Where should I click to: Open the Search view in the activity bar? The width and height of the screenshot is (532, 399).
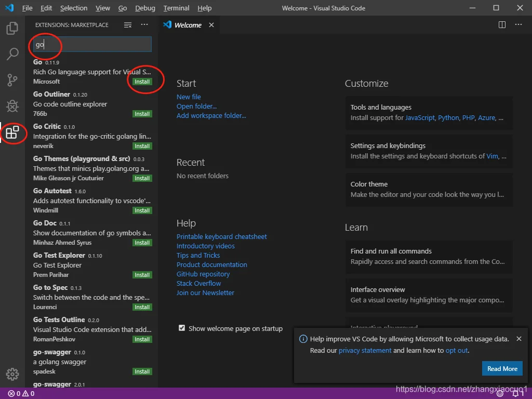point(12,54)
